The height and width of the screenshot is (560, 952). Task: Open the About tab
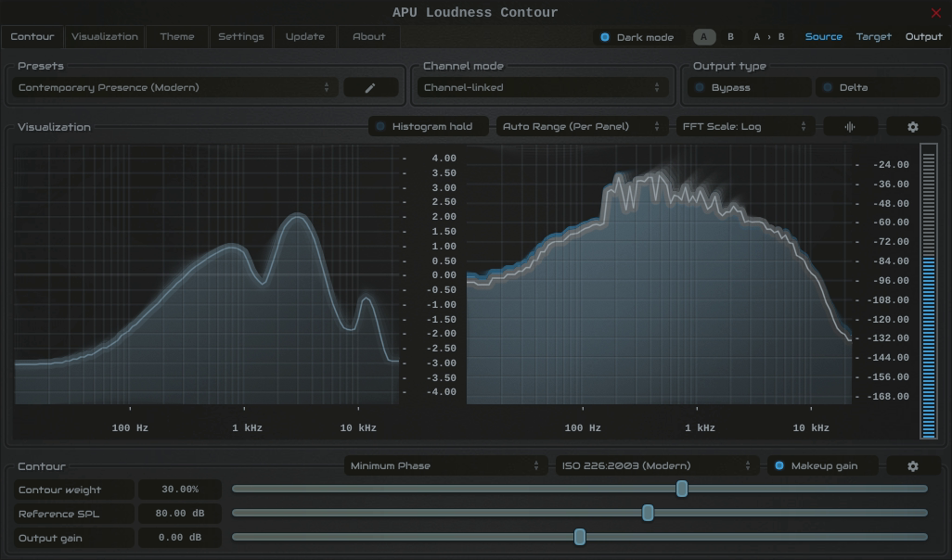(x=368, y=37)
